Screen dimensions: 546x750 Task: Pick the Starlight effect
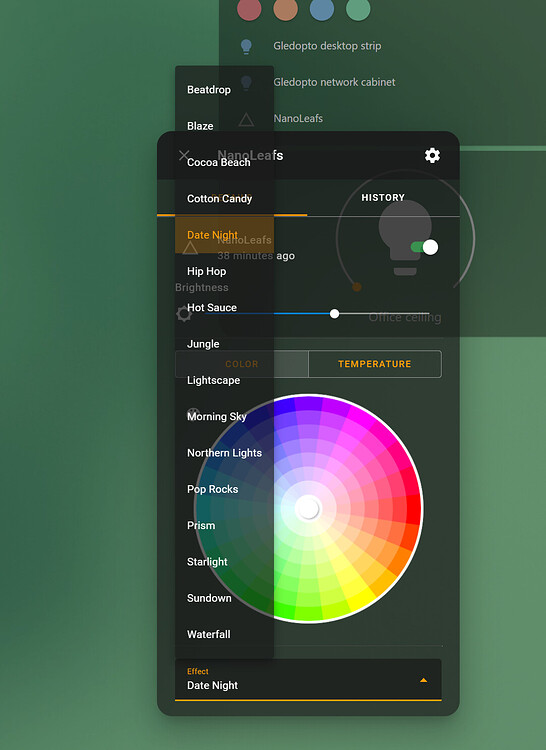224,562
